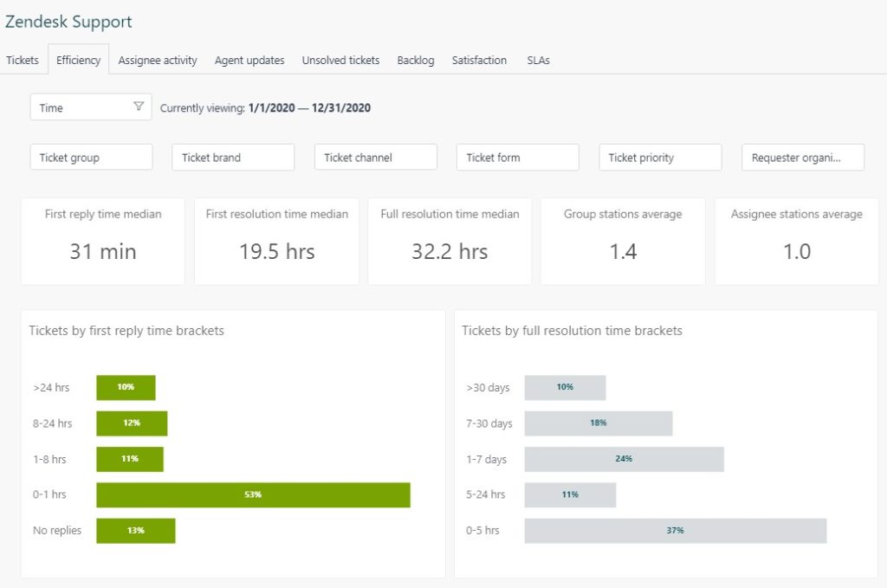Click the Full resolution time median card
Image resolution: width=887 pixels, height=588 pixels.
pyautogui.click(x=450, y=242)
